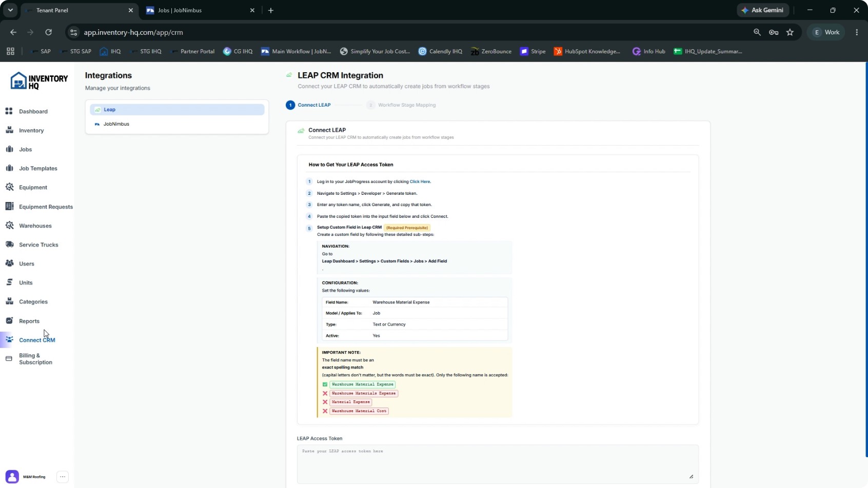Click the M&M Roofing user avatar
The width and height of the screenshot is (868, 488).
(x=12, y=477)
